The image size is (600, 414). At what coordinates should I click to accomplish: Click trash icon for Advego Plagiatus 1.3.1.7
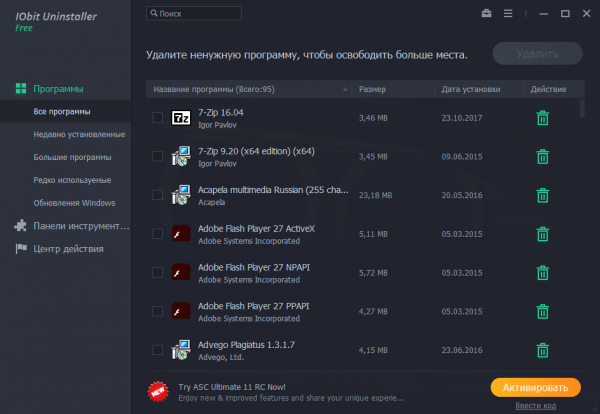[x=543, y=350]
